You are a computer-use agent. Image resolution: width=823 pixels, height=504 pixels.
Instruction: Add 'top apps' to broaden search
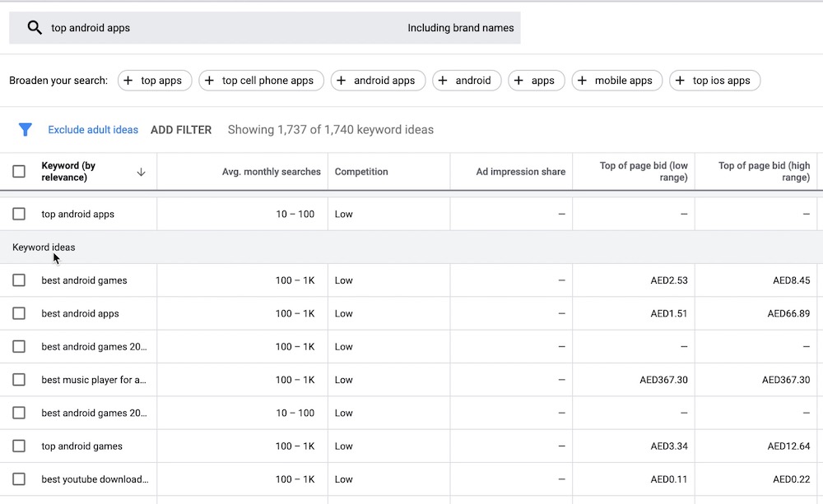155,81
